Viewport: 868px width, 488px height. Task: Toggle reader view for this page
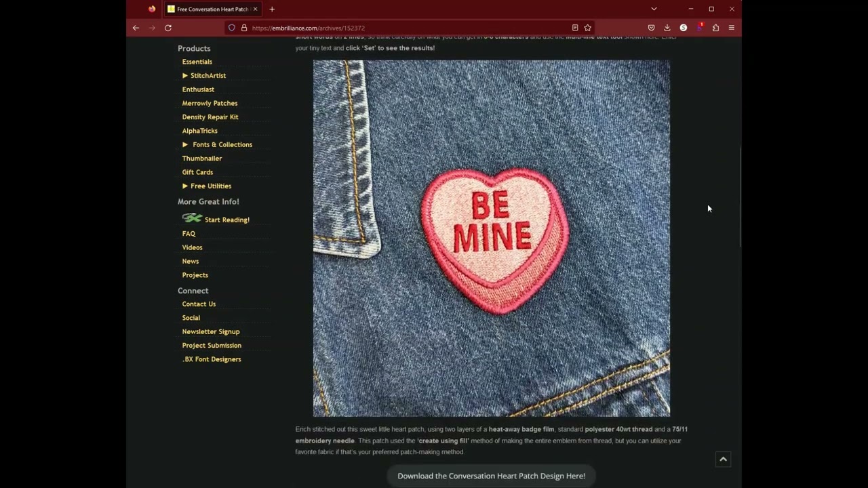[x=575, y=28]
